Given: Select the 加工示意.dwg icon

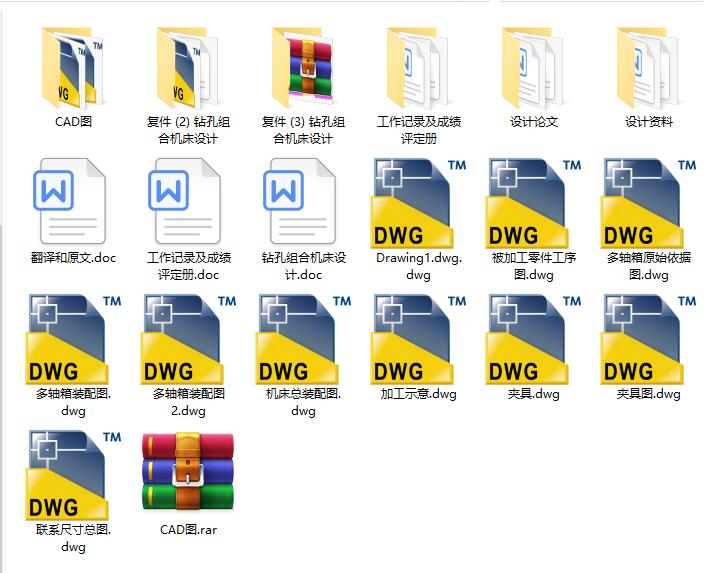Looking at the screenshot, I should tap(418, 339).
